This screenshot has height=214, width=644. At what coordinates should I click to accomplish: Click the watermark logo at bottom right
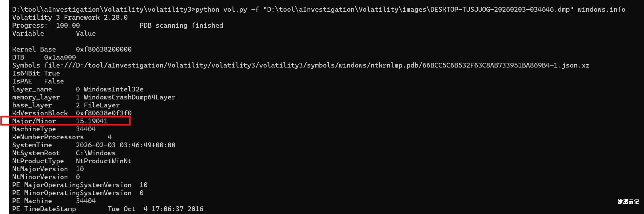(x=628, y=201)
